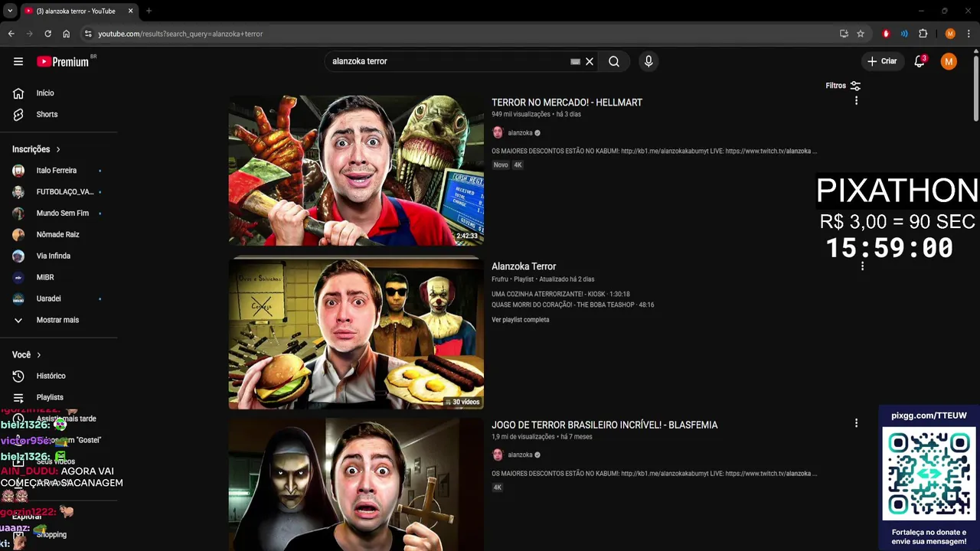
Task: Click the blue sound extension icon
Action: (x=904, y=34)
